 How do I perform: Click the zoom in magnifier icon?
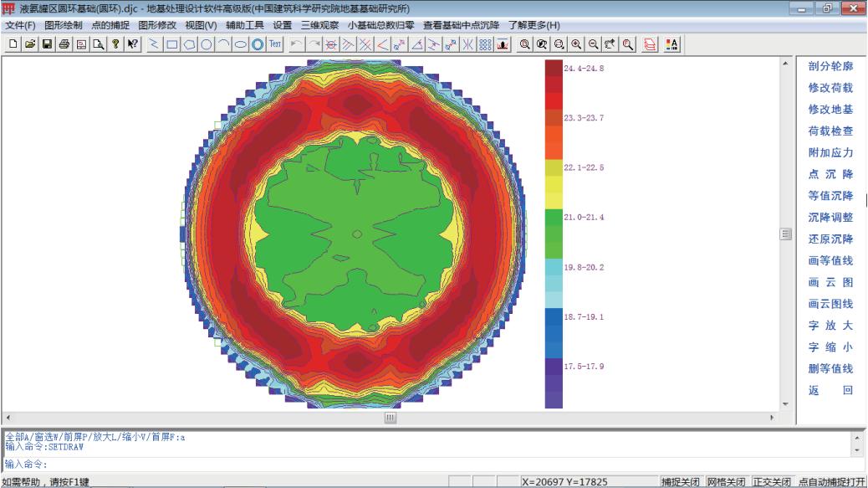pyautogui.click(x=577, y=43)
